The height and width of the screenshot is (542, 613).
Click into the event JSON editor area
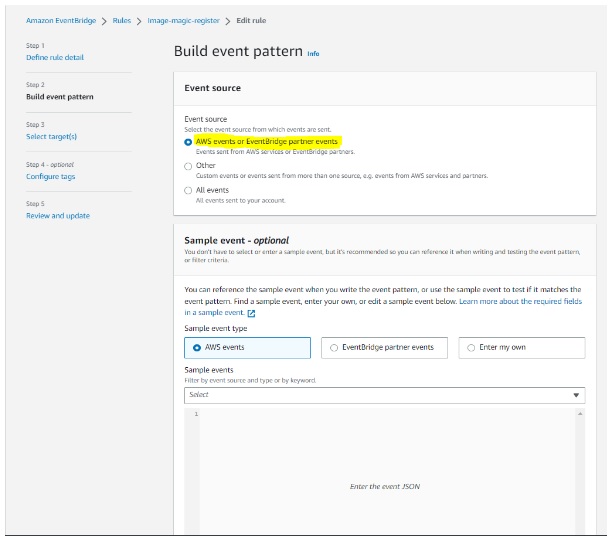(x=385, y=471)
